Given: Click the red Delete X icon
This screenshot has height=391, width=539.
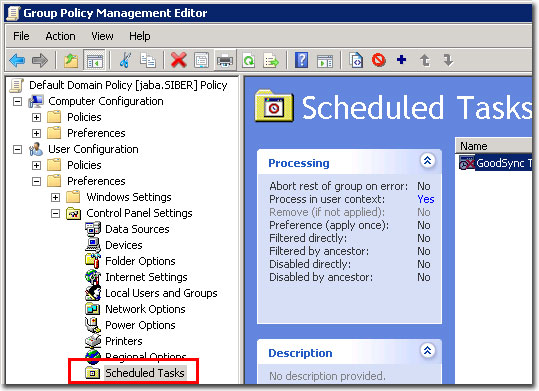Looking at the screenshot, I should [x=179, y=61].
